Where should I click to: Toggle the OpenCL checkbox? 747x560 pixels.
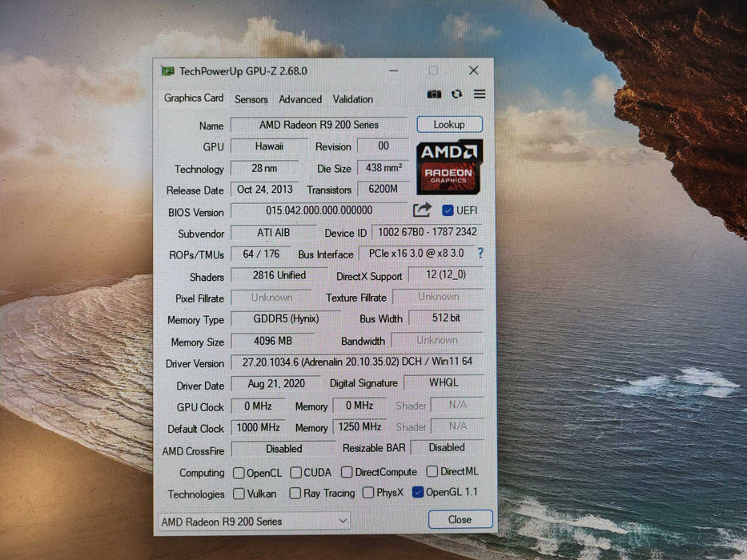pyautogui.click(x=239, y=473)
